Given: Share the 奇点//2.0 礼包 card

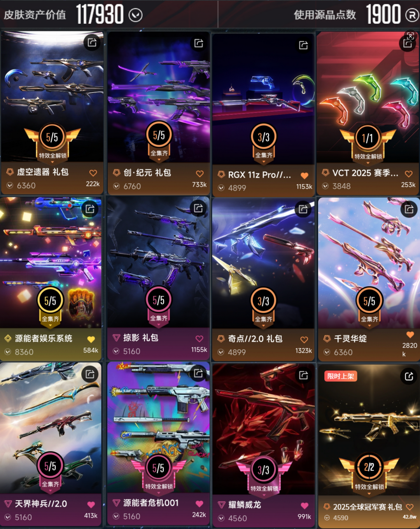Looking at the screenshot, I should tap(303, 209).
